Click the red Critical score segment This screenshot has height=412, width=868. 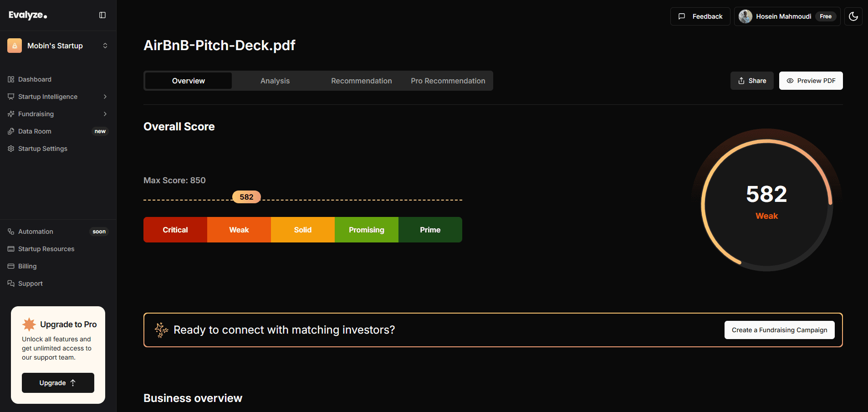point(175,230)
